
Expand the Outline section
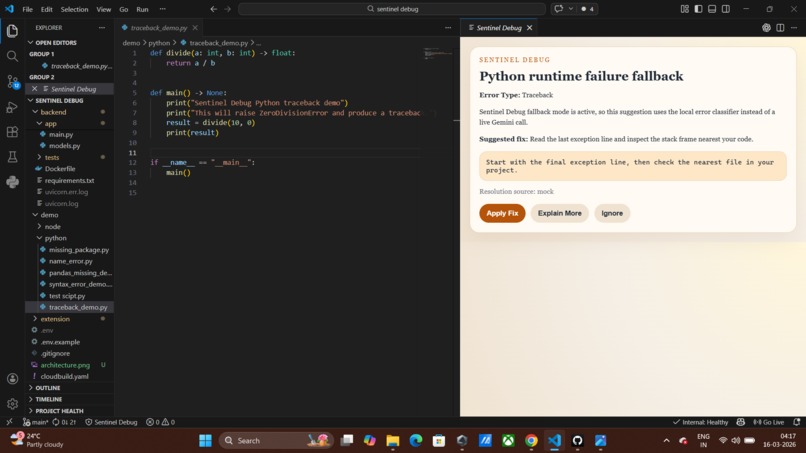[x=48, y=388]
